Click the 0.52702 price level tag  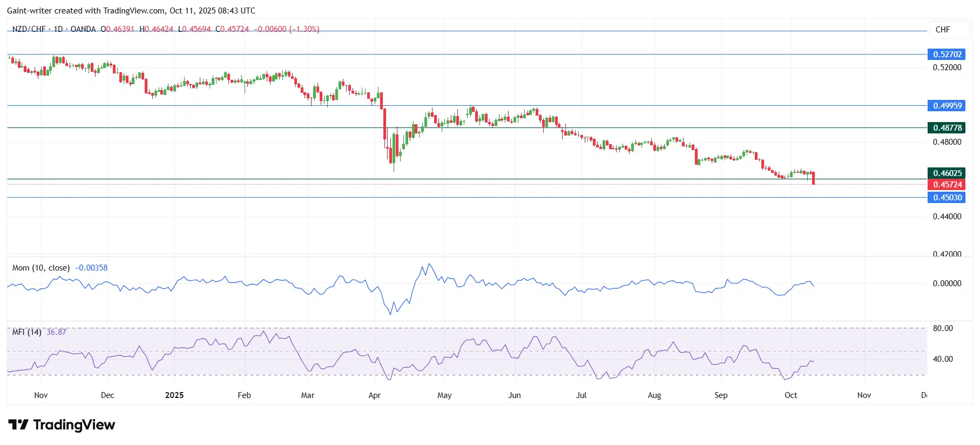[x=947, y=55]
